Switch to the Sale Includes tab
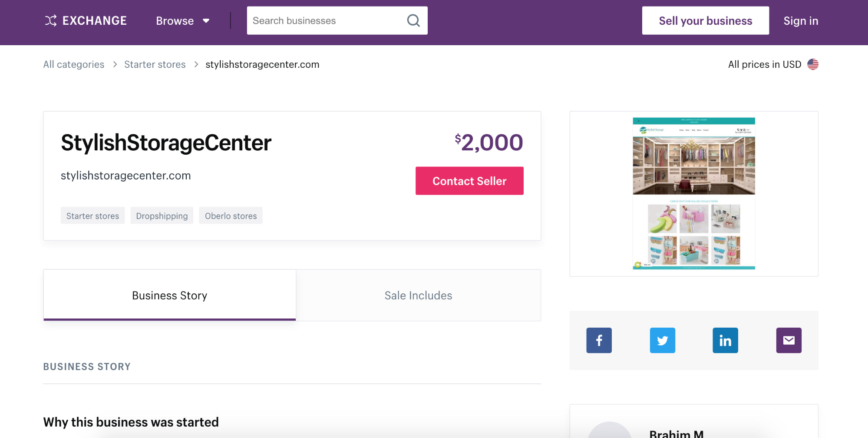The image size is (868, 438). click(x=418, y=295)
